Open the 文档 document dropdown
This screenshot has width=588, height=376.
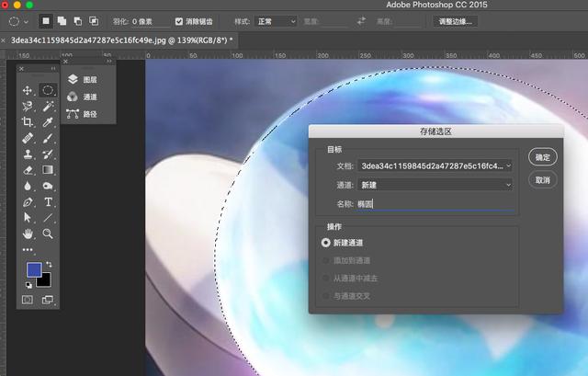[435, 165]
